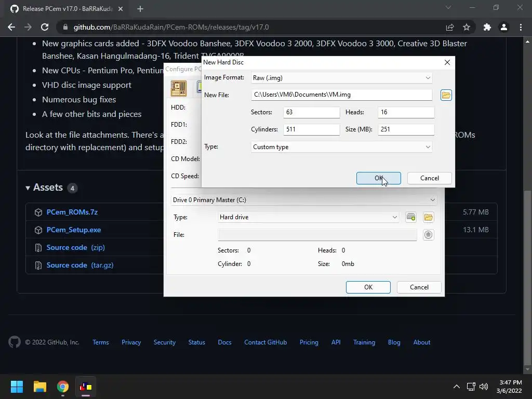This screenshot has height=399, width=532.
Task: Click the browser address bar URL
Action: pyautogui.click(x=171, y=27)
